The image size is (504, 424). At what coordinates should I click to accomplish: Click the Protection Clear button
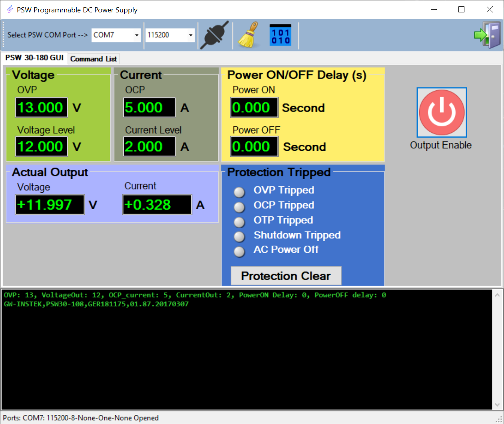click(286, 276)
